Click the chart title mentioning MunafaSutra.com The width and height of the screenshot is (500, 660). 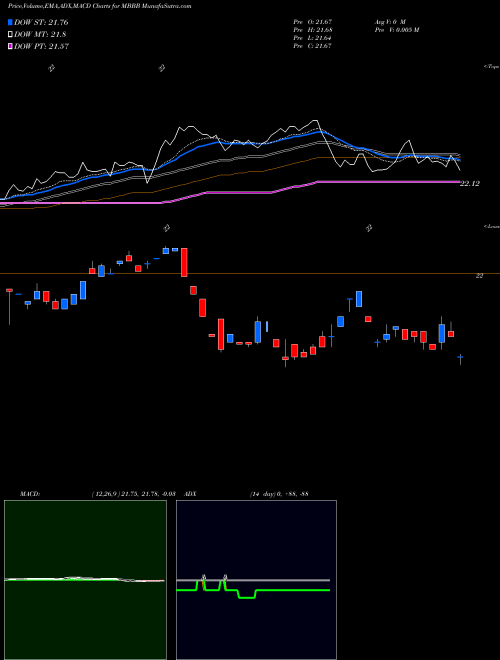click(99, 7)
